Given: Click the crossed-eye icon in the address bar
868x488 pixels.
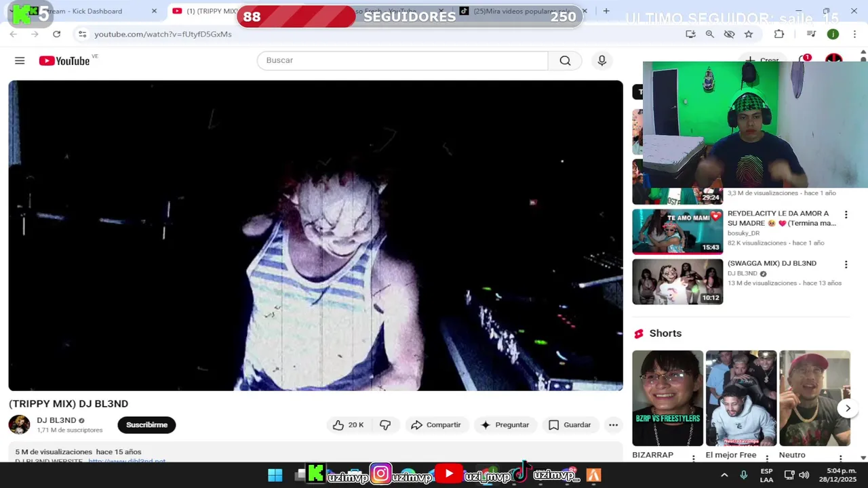Looking at the screenshot, I should tap(729, 34).
